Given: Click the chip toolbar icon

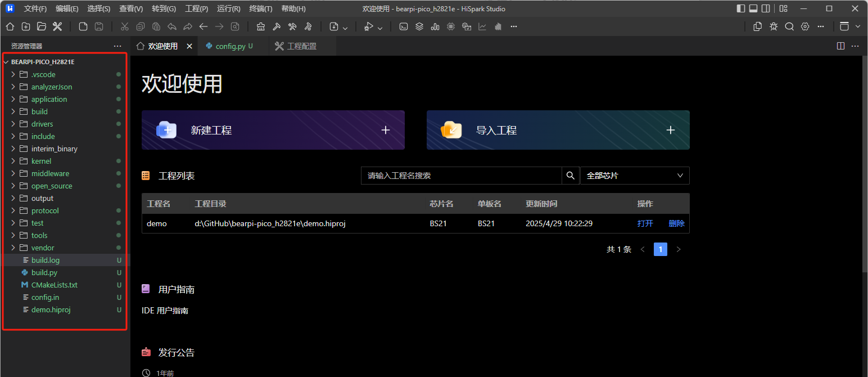Looking at the screenshot, I should 451,26.
